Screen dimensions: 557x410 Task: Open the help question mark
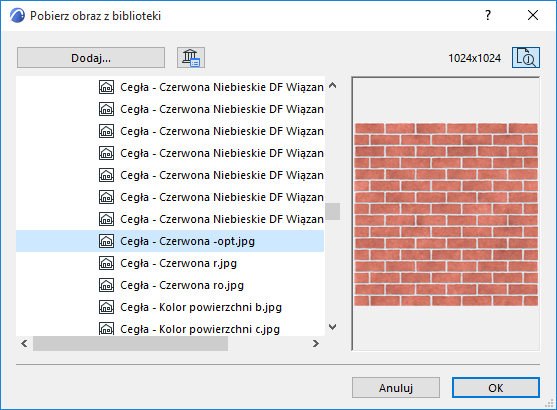[488, 15]
